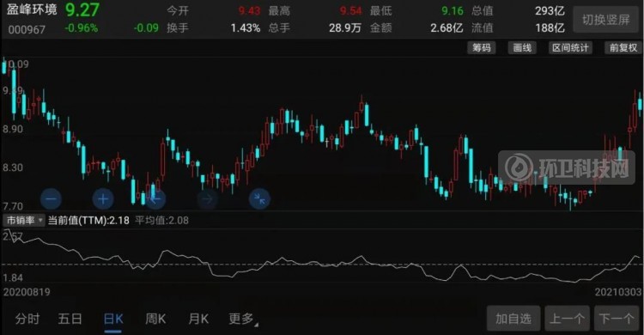Click the circulating value 188亿
This screenshot has height=335, width=644.
pyautogui.click(x=550, y=28)
